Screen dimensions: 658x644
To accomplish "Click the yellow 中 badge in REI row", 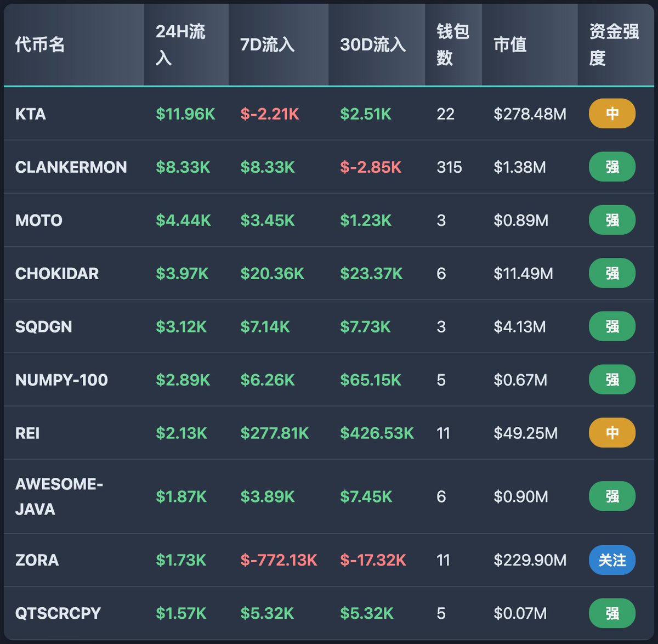I will pyautogui.click(x=612, y=433).
